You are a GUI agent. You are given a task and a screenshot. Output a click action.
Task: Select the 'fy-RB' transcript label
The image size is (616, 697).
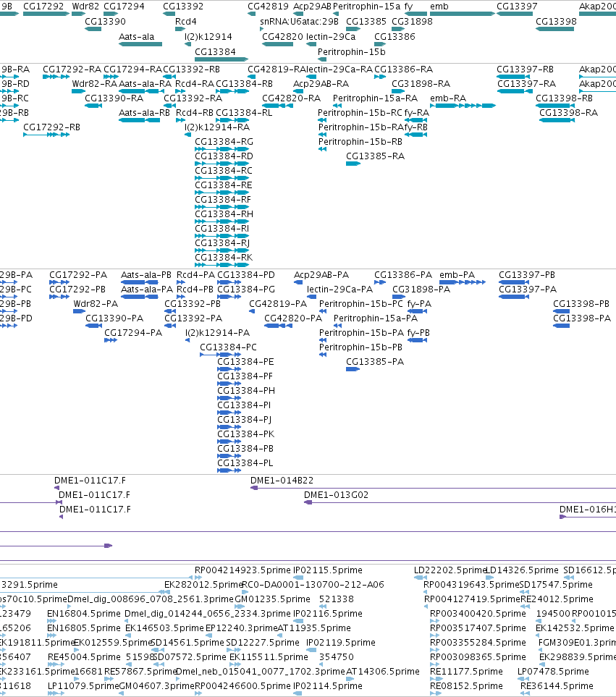pyautogui.click(x=416, y=127)
